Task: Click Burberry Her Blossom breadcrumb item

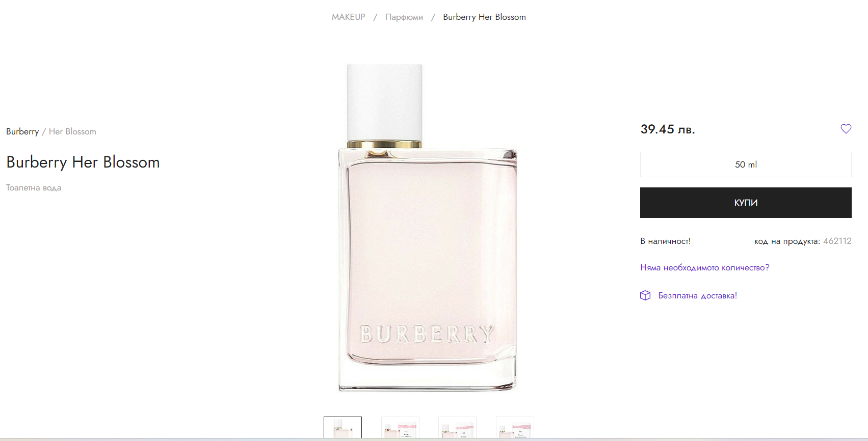Action: [484, 17]
